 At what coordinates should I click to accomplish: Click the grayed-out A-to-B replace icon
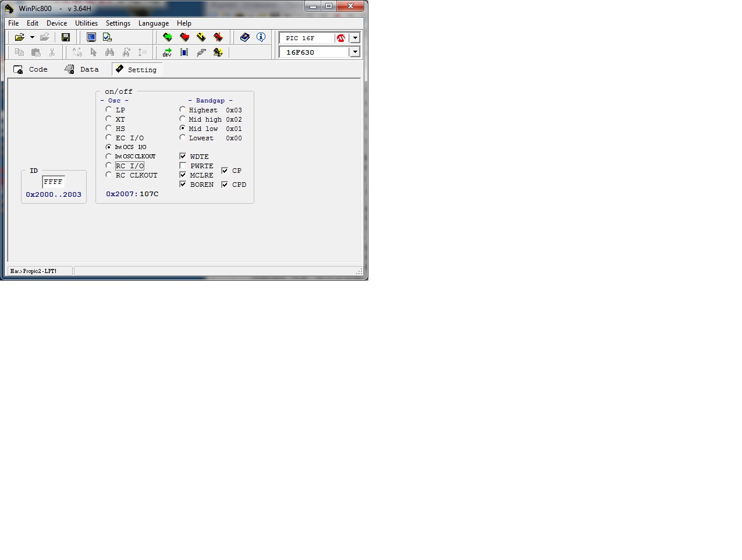pos(77,52)
